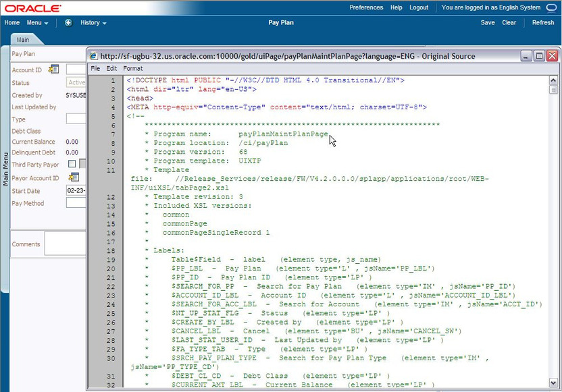Viewport: 562px width, 392px height.
Task: Open the Edit menu in the source window
Action: (x=110, y=68)
